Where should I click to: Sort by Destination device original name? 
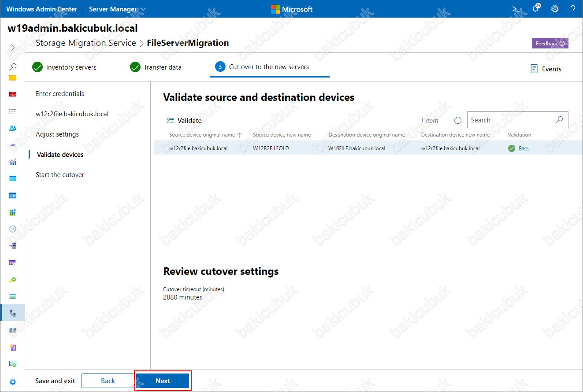click(x=367, y=135)
